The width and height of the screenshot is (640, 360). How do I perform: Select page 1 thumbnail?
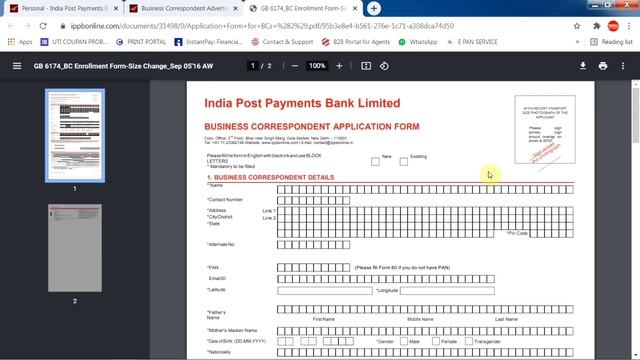point(75,135)
